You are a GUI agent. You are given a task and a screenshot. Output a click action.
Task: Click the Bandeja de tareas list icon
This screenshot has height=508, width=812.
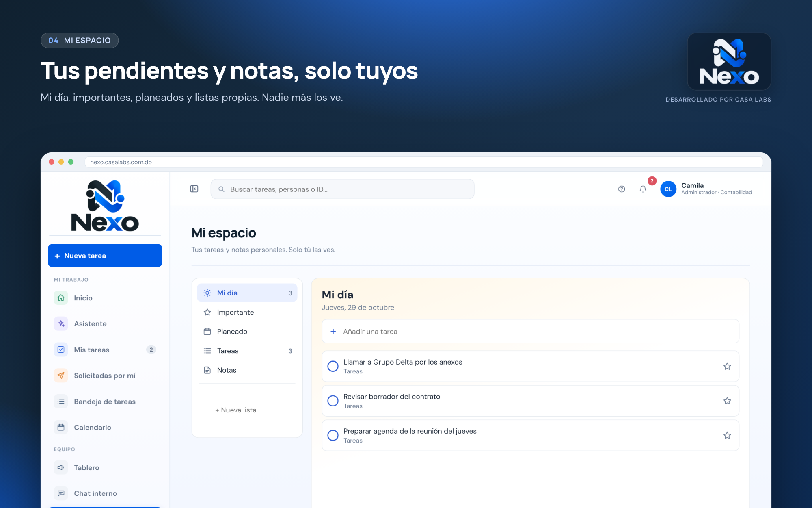point(61,402)
